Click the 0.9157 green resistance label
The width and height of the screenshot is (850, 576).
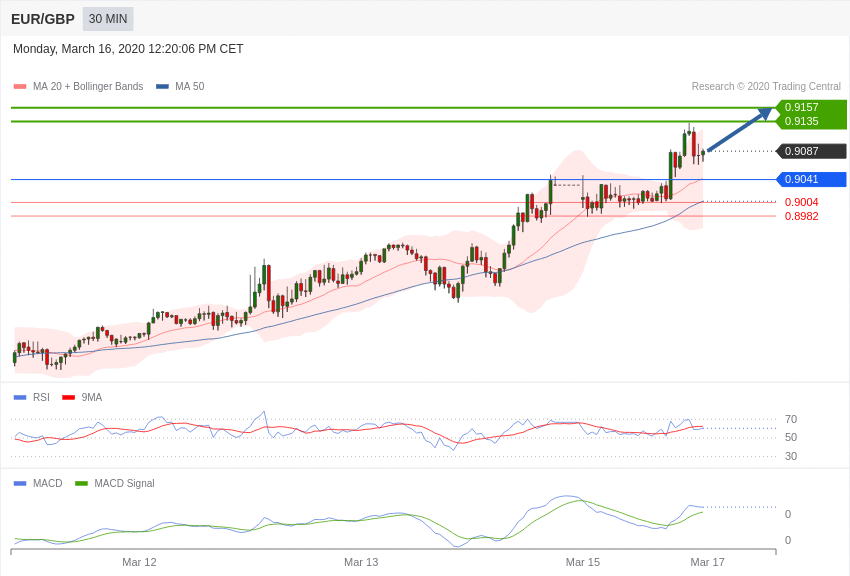[x=810, y=107]
